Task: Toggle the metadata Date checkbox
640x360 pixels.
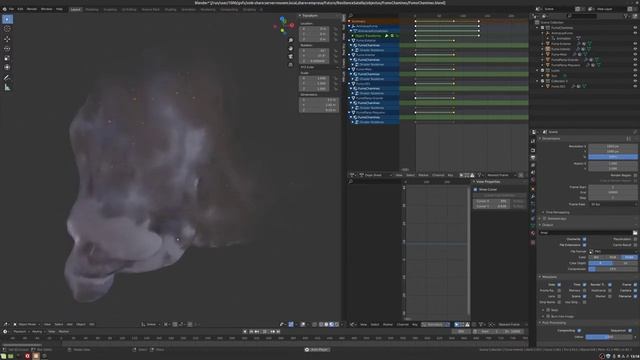Action: pyautogui.click(x=559, y=284)
